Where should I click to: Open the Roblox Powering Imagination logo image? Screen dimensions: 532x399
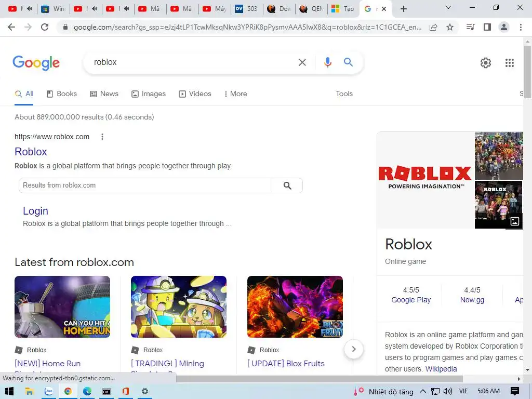pos(425,180)
